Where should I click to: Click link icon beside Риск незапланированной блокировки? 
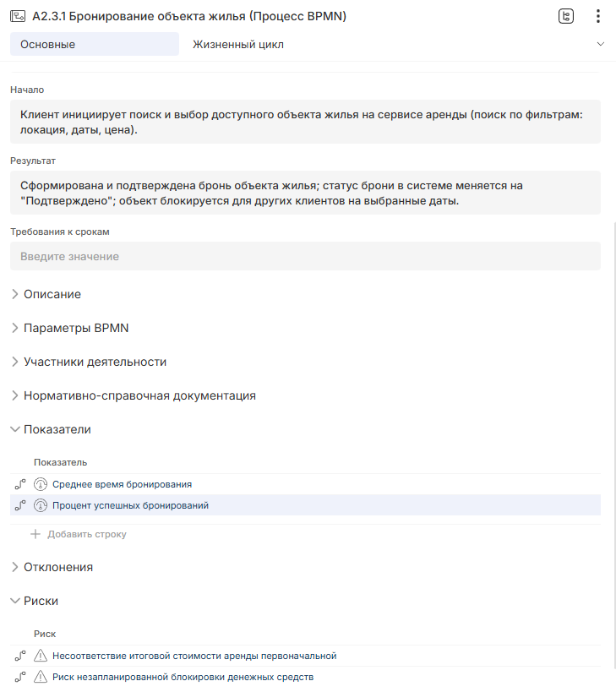click(20, 677)
